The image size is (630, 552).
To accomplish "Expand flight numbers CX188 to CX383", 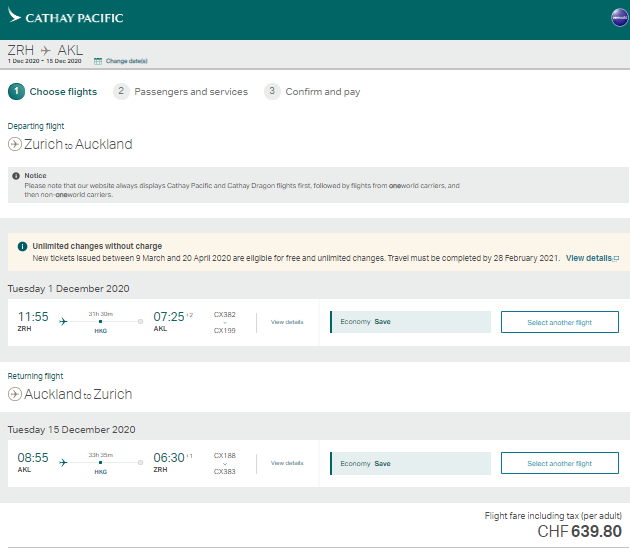I will (x=225, y=464).
